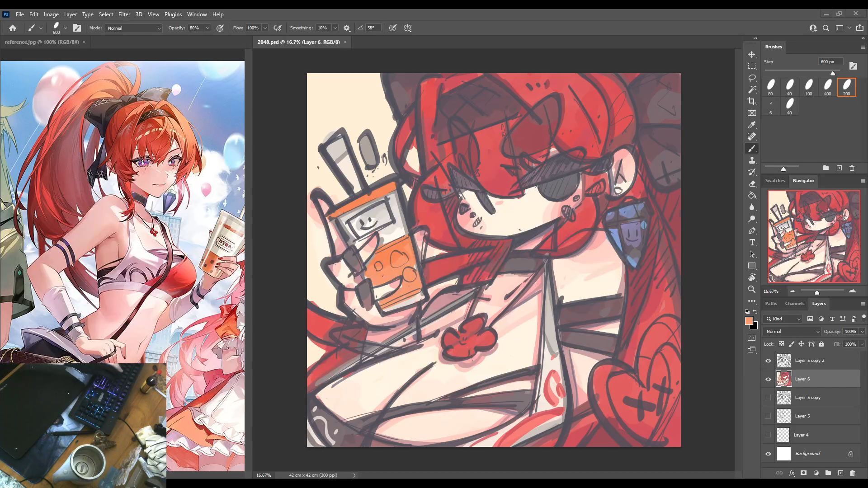Viewport: 868px width, 488px height.
Task: Show Layer 5 visibility
Action: 768,416
